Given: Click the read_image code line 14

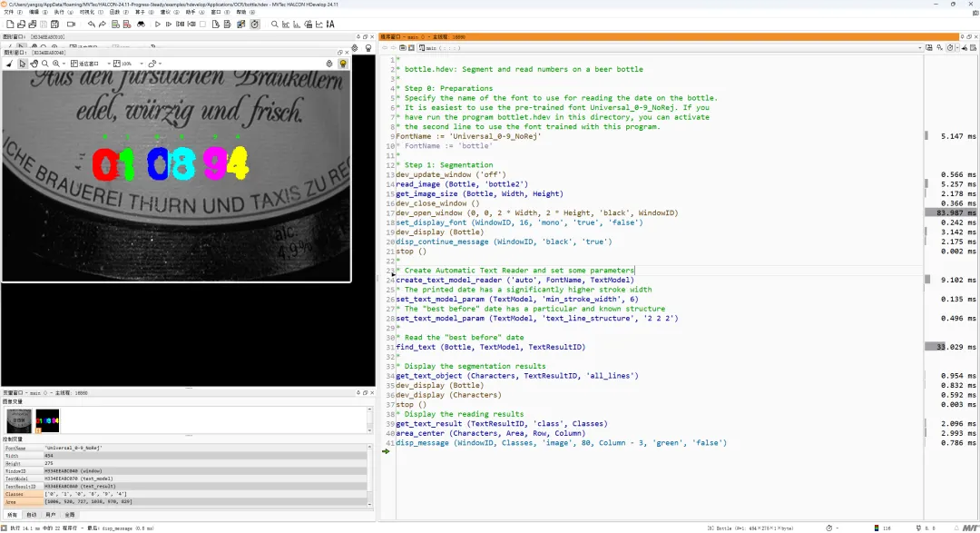Looking at the screenshot, I should pos(462,184).
